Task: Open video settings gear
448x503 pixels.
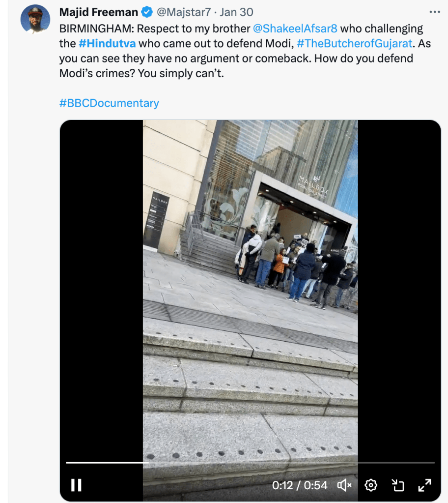Action: [x=371, y=485]
